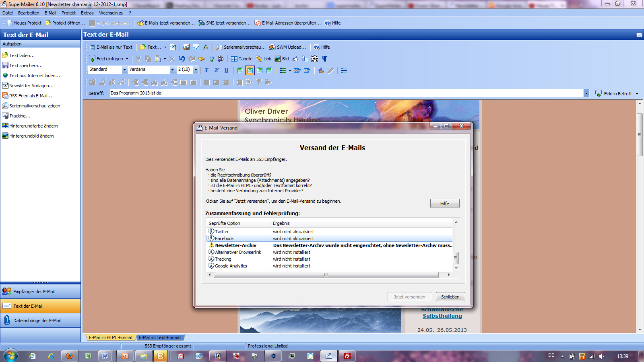
Task: Click inside the Betreff subject field
Action: pyautogui.click(x=346, y=93)
